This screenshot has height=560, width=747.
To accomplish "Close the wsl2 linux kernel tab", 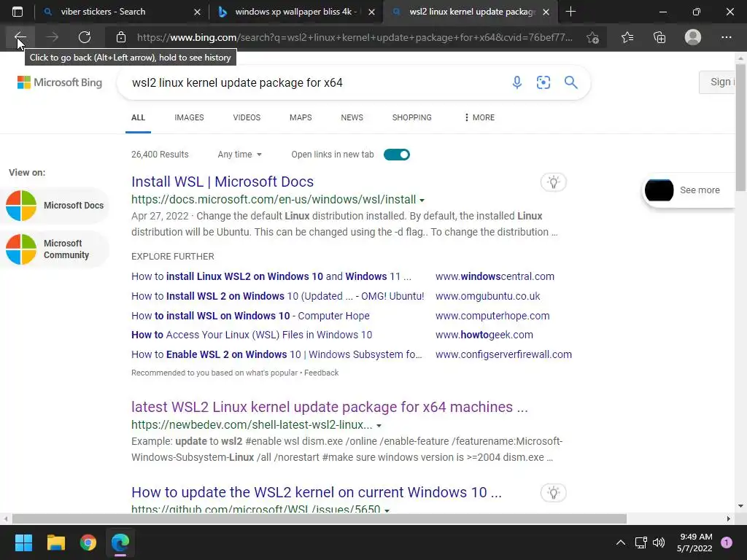I will point(546,12).
